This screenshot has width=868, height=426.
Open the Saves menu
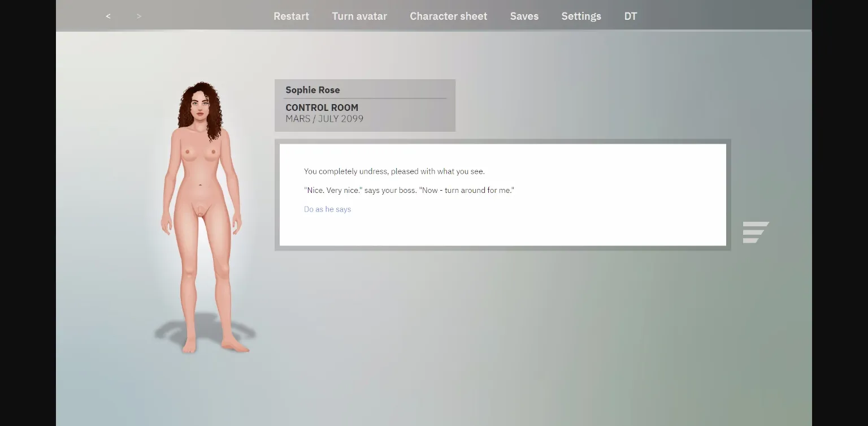(524, 16)
